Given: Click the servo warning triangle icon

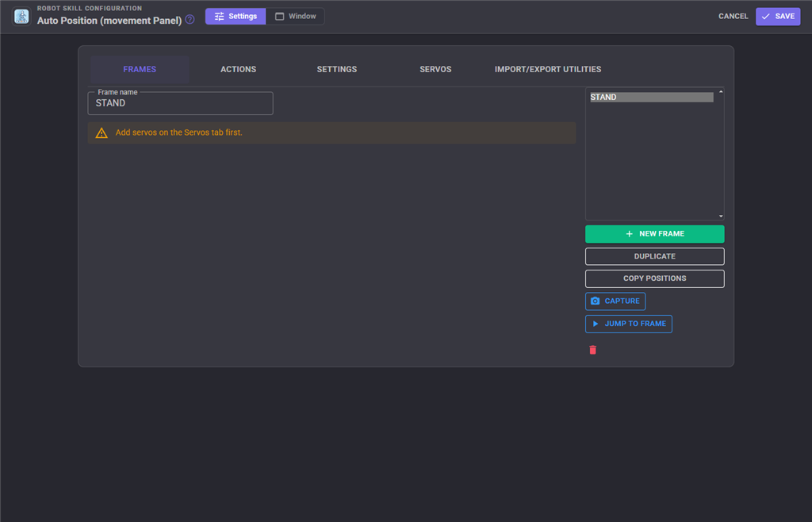Looking at the screenshot, I should [101, 133].
